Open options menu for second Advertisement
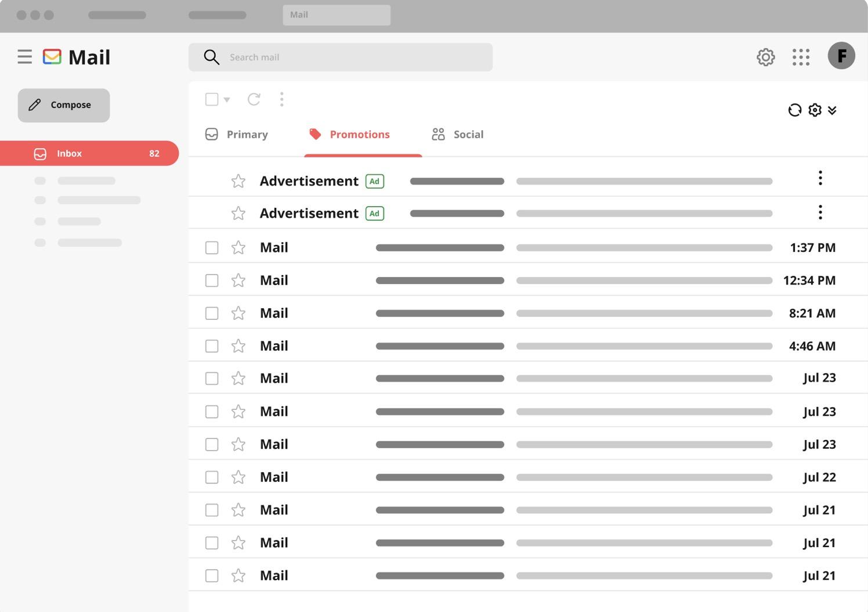The height and width of the screenshot is (612, 868). (x=820, y=213)
